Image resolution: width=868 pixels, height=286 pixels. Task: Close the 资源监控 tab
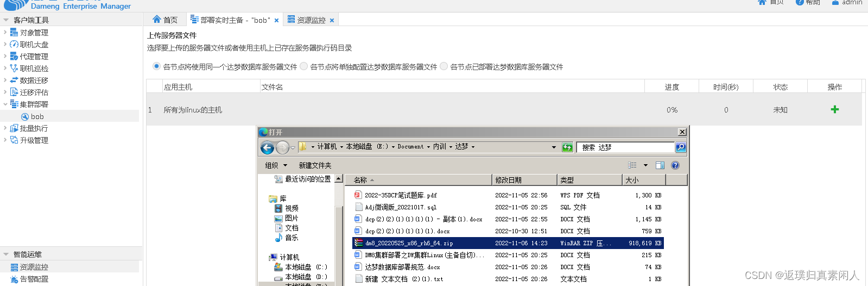click(332, 20)
